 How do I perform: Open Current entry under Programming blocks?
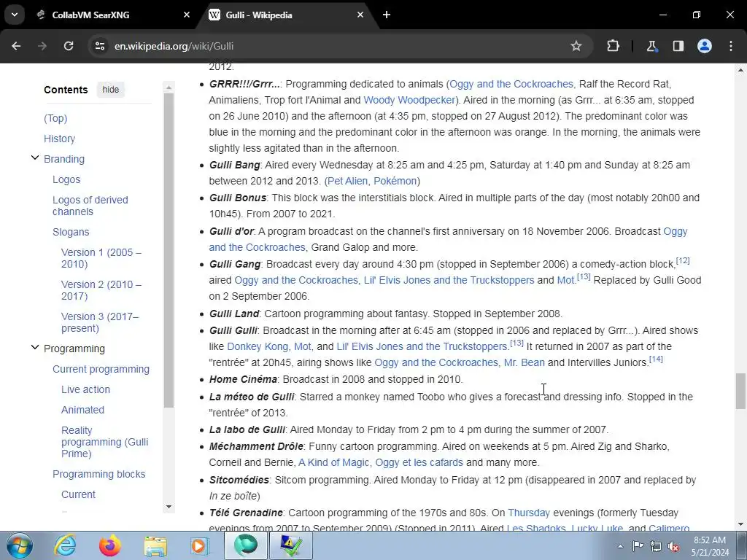(78, 494)
